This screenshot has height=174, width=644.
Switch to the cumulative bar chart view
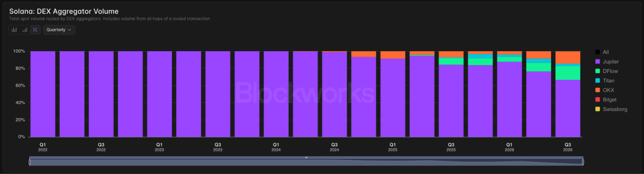click(x=24, y=30)
